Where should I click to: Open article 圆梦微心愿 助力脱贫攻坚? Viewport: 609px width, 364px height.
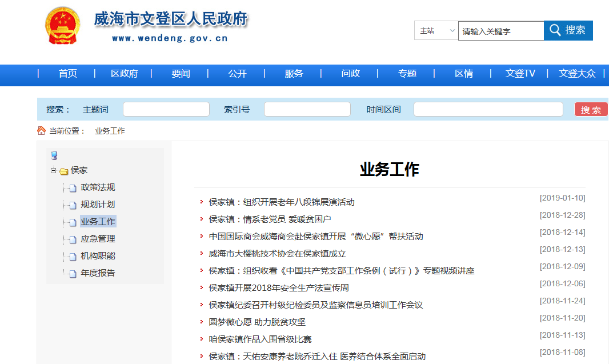[257, 322]
